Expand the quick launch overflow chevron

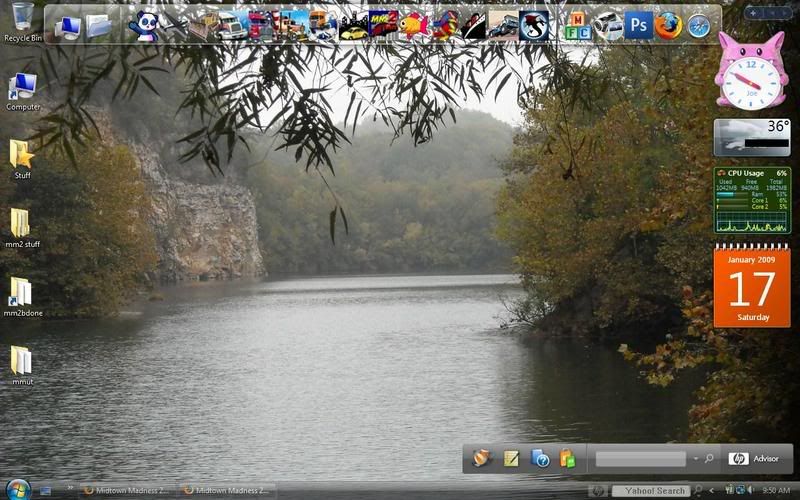click(x=70, y=491)
